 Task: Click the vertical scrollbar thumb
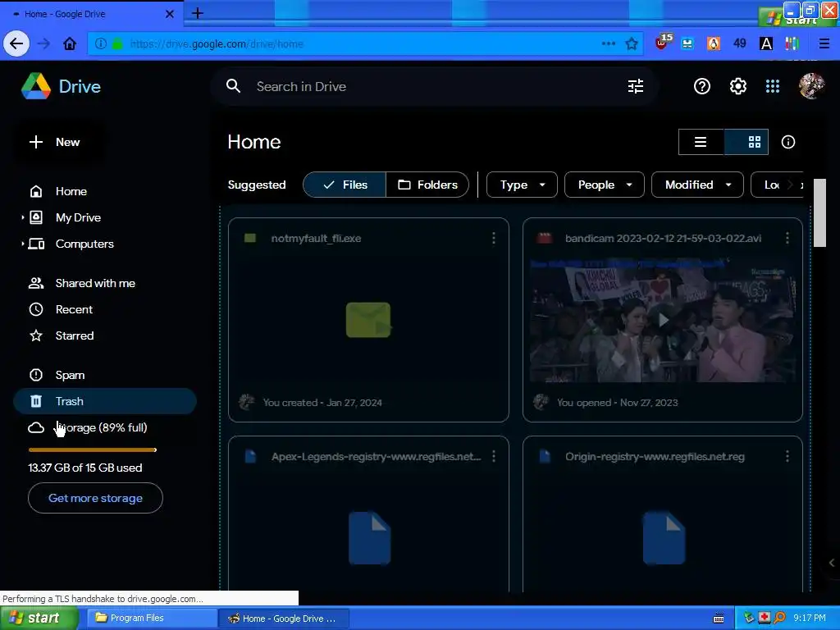point(819,213)
